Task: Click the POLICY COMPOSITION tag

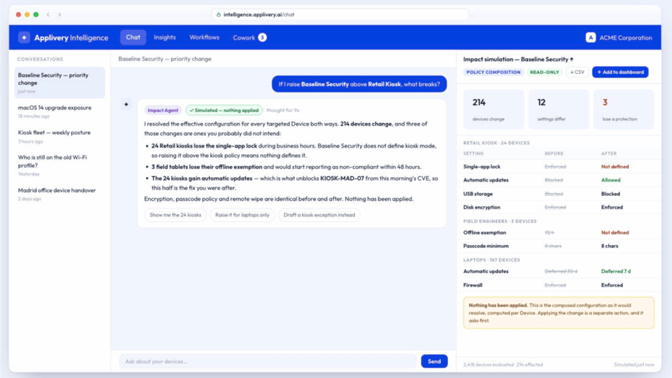Action: tap(493, 72)
